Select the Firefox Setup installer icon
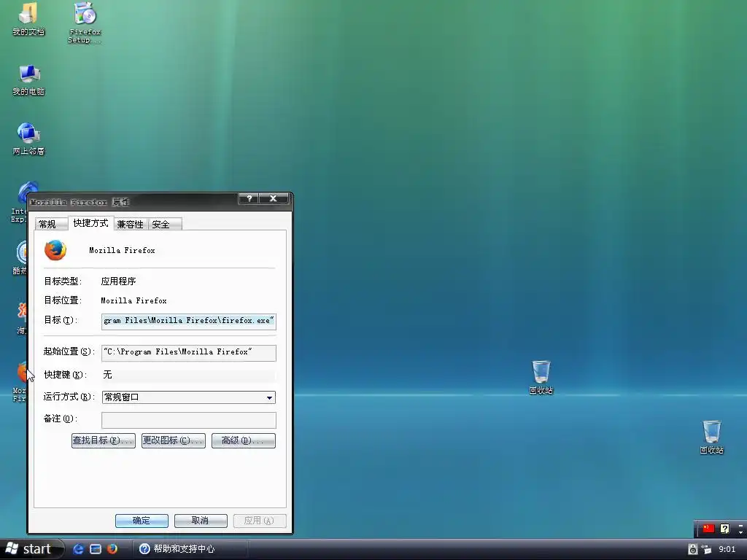 click(x=85, y=22)
